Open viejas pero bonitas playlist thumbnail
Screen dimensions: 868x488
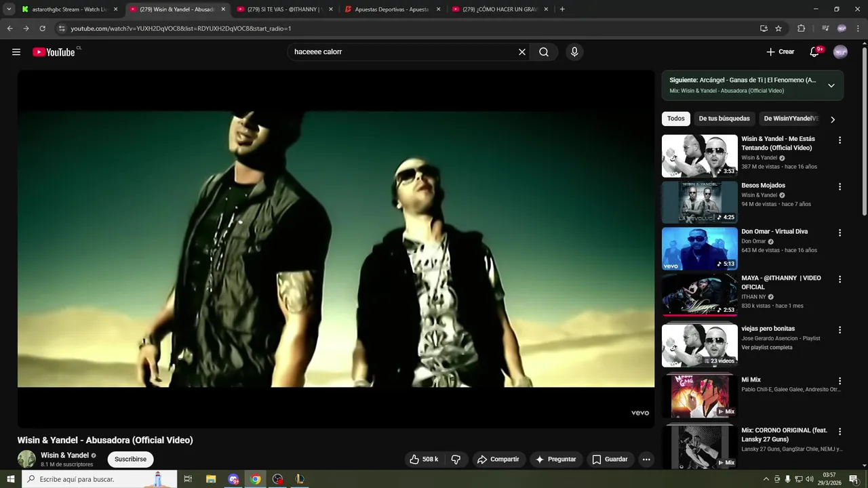click(699, 346)
